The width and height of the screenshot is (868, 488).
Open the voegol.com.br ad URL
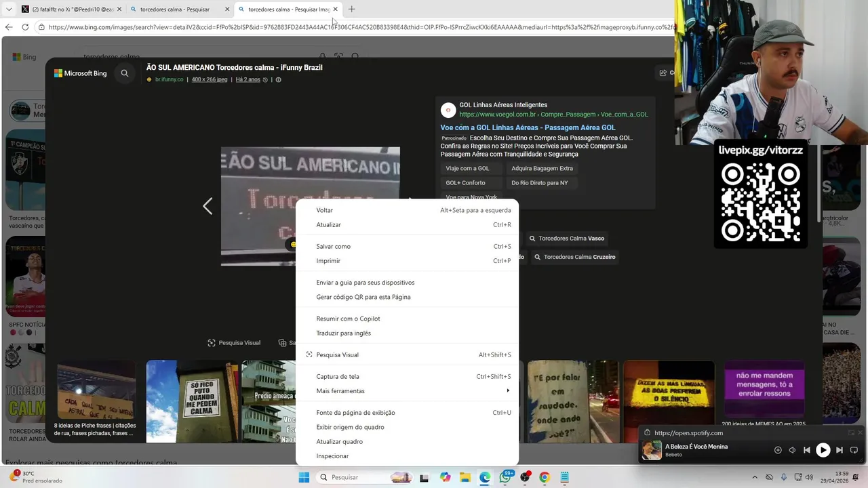(553, 115)
